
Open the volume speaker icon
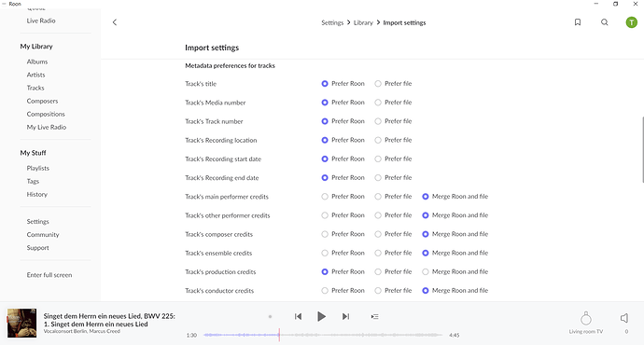(624, 318)
